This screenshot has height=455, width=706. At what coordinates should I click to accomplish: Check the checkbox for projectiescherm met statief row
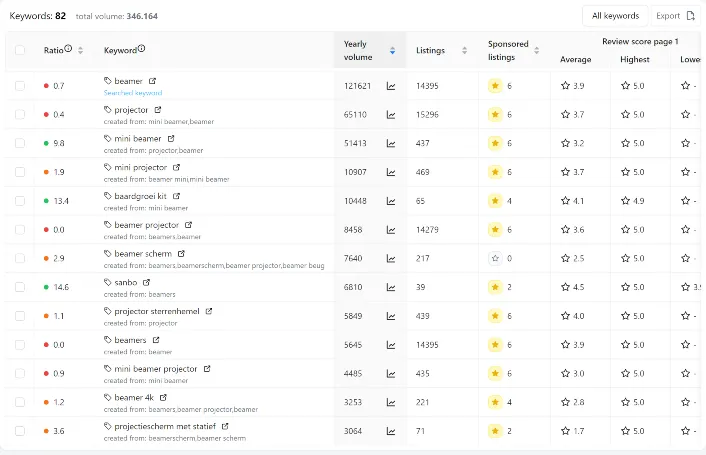tap(20, 431)
